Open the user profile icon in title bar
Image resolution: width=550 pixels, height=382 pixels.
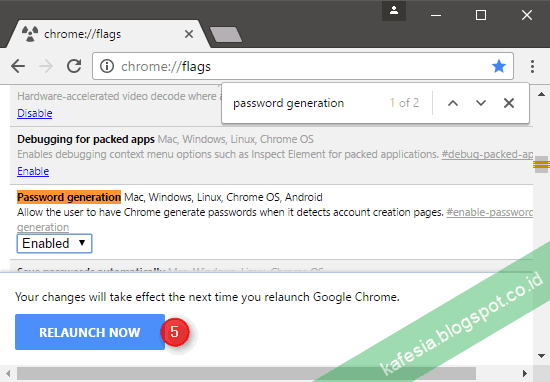394,11
